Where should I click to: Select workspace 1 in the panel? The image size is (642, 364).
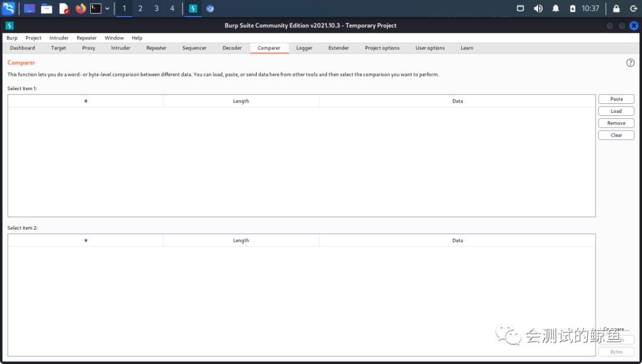click(124, 8)
